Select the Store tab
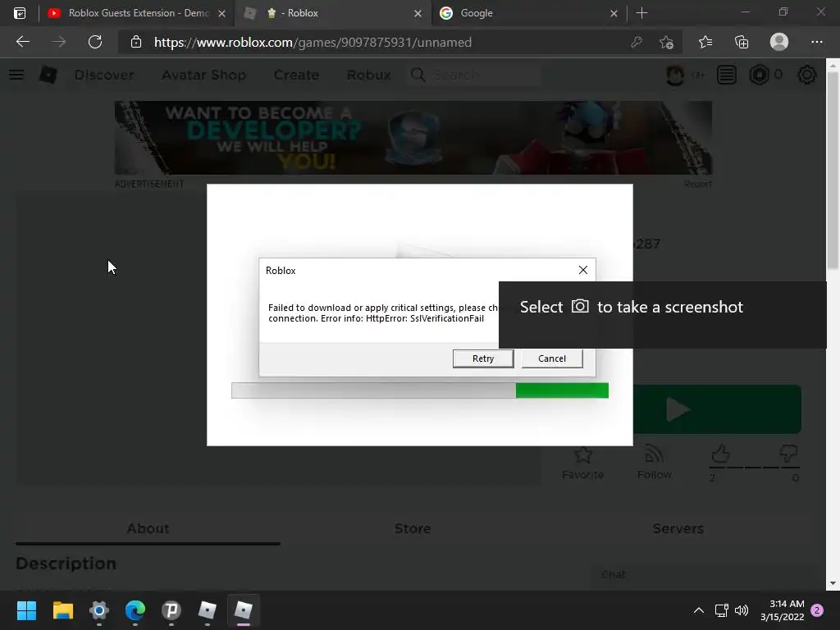This screenshot has height=630, width=840. tap(413, 528)
